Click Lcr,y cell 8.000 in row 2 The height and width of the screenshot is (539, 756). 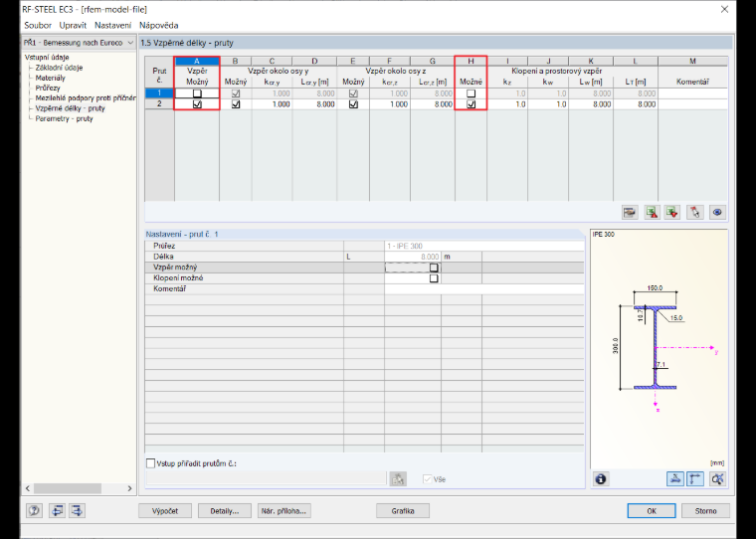pyautogui.click(x=314, y=104)
